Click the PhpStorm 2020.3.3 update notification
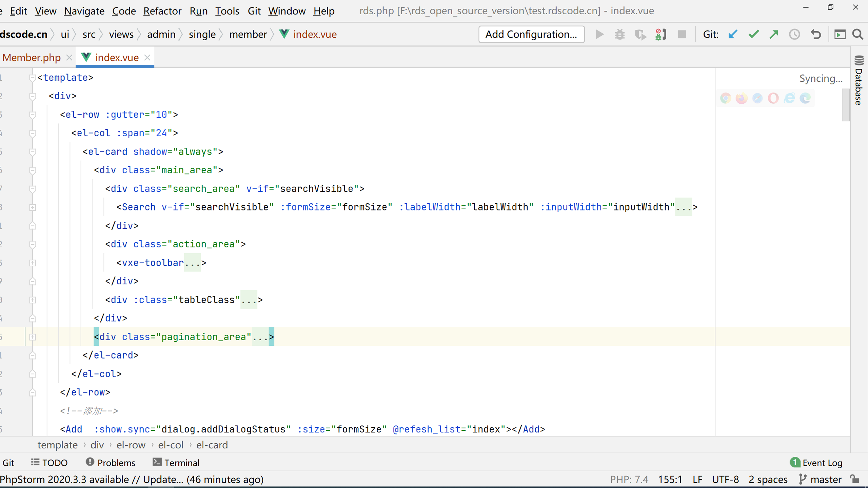This screenshot has height=488, width=868. pyautogui.click(x=132, y=479)
